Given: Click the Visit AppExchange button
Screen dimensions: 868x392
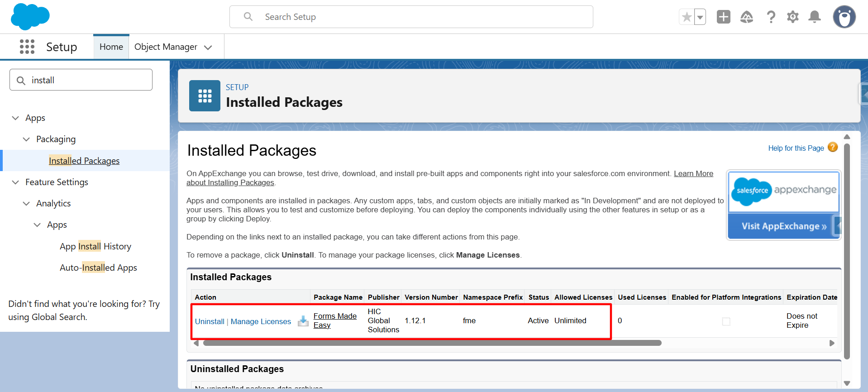Looking at the screenshot, I should tap(783, 226).
